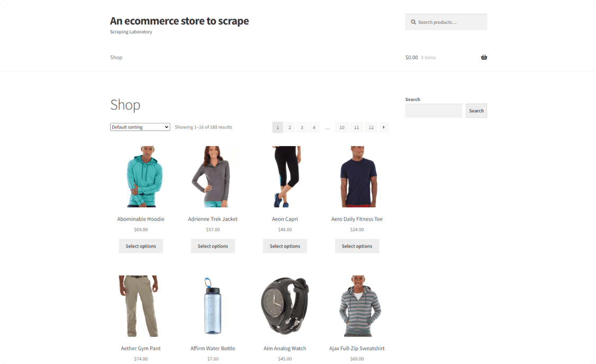This screenshot has width=596, height=364.
Task: Open Affirm Water Bottle product image
Action: point(213,306)
